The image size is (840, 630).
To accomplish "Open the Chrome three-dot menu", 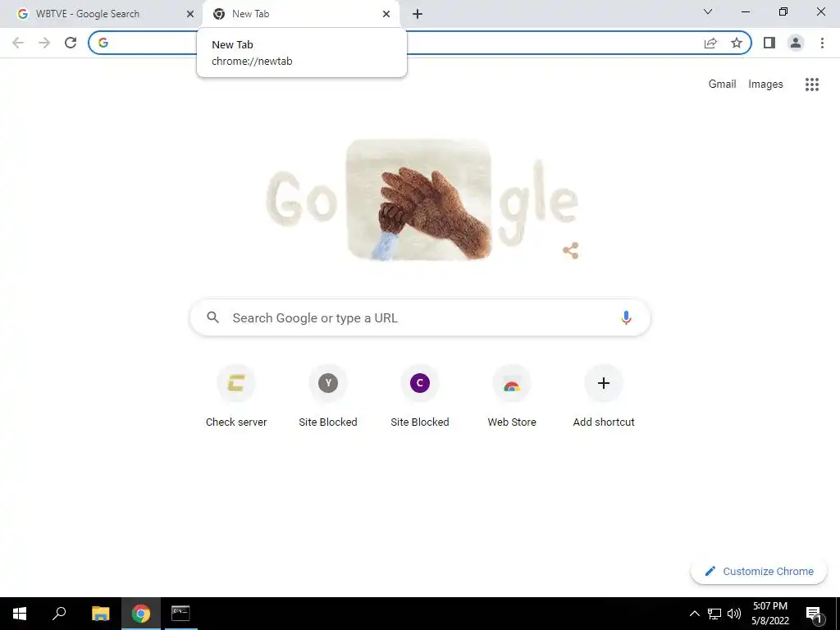I will [822, 43].
